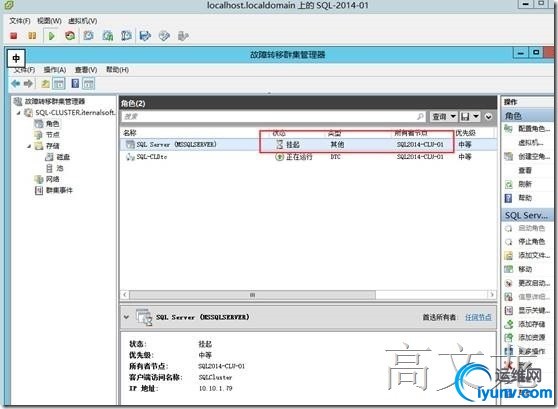Click 刷新 in actions pane
The image size is (558, 409).
click(525, 184)
